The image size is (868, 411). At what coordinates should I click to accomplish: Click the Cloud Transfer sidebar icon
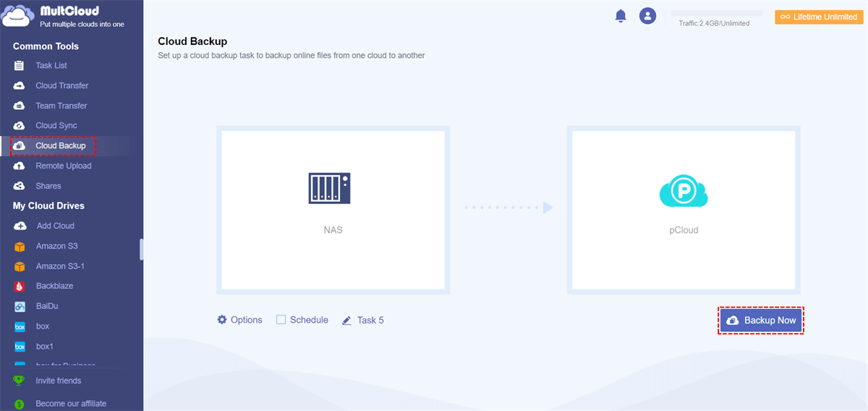click(x=20, y=85)
